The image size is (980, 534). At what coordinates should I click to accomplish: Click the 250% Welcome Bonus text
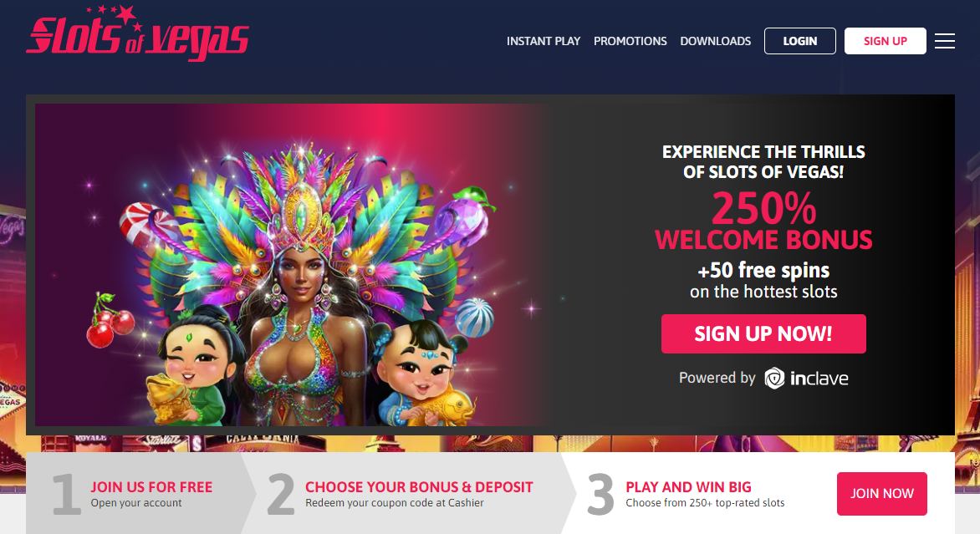(763, 221)
